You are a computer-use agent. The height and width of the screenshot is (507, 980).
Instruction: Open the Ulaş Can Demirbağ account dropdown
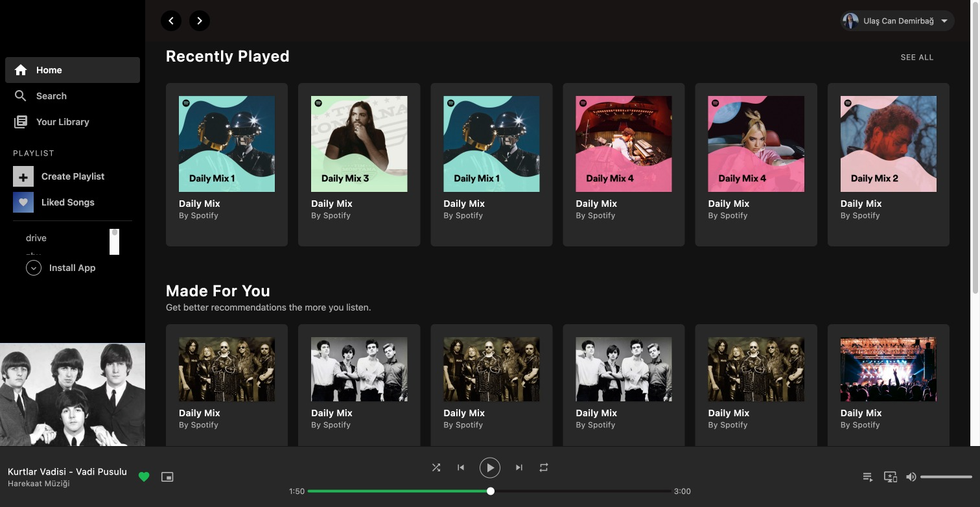point(897,21)
